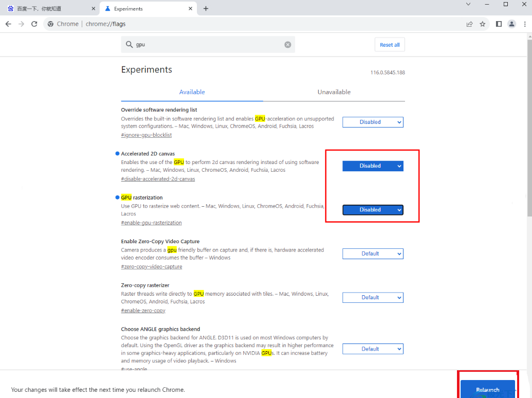Screen dimensions: 532x398
Task: Open the Accelerated 2D canvas dropdown
Action: [373, 166]
